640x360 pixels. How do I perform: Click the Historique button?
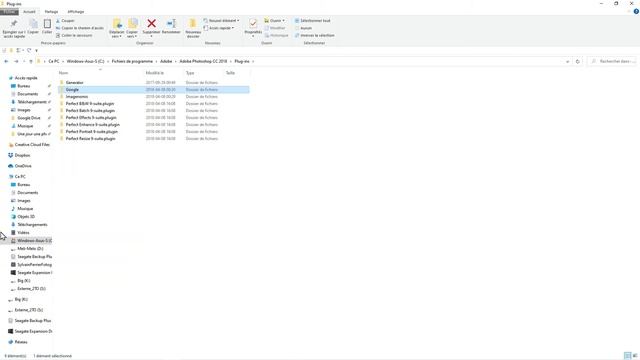click(276, 36)
